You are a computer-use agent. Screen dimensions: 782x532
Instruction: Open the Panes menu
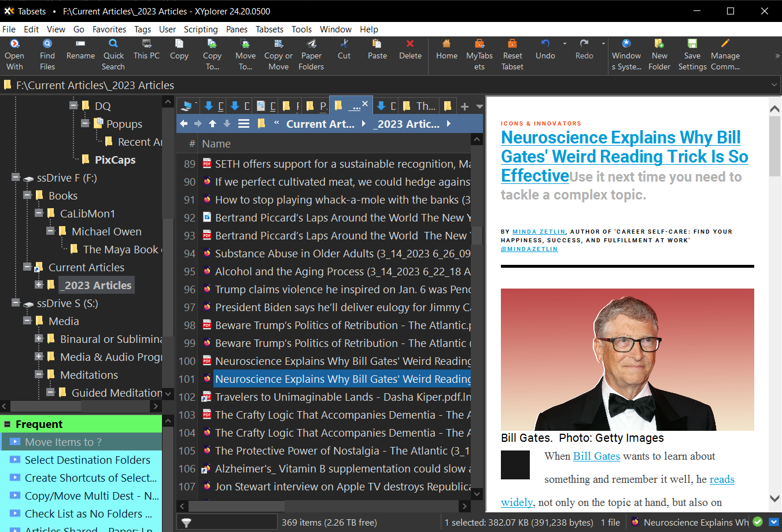(x=237, y=29)
